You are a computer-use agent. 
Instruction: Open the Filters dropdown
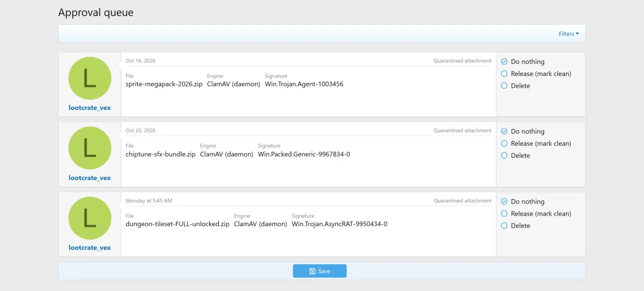point(569,34)
